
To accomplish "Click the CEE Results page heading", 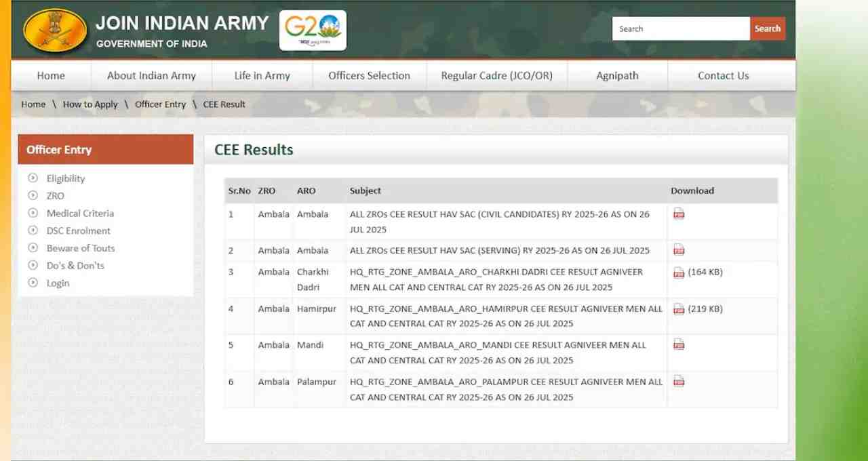I will [x=254, y=150].
